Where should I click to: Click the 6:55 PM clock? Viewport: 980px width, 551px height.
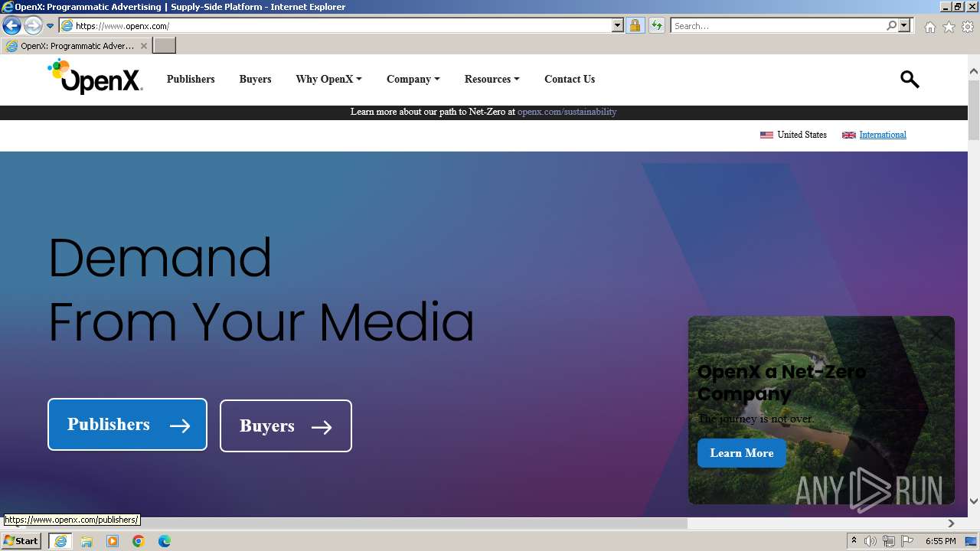click(940, 541)
